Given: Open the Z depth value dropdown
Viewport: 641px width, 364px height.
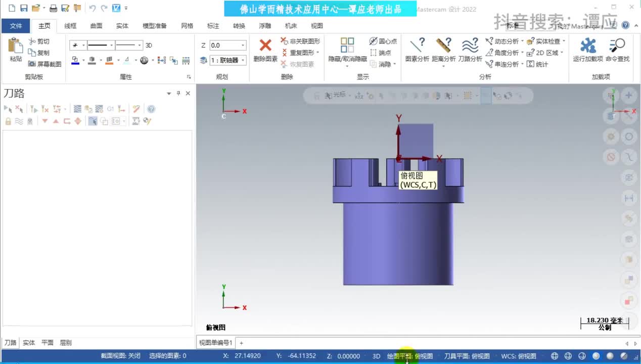Looking at the screenshot, I should click(243, 45).
